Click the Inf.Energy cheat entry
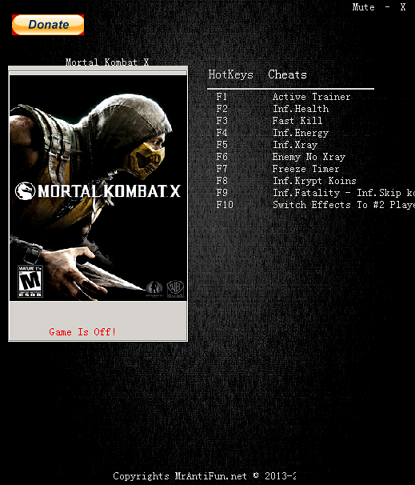Viewport: 415px width, 485px height. pos(301,133)
